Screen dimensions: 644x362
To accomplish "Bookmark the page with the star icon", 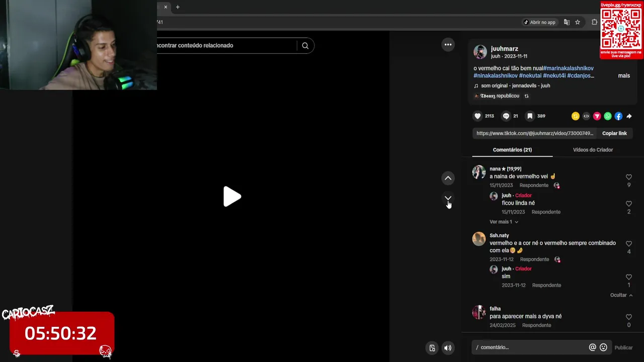I will 578,22.
